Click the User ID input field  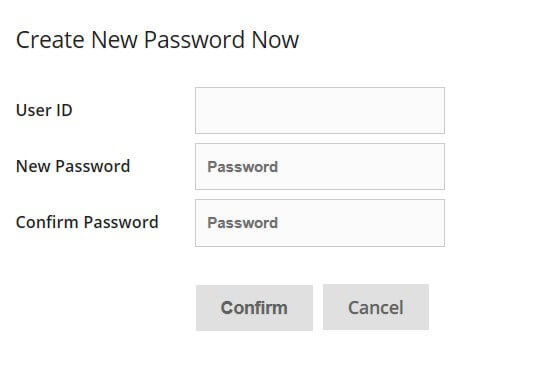[320, 111]
